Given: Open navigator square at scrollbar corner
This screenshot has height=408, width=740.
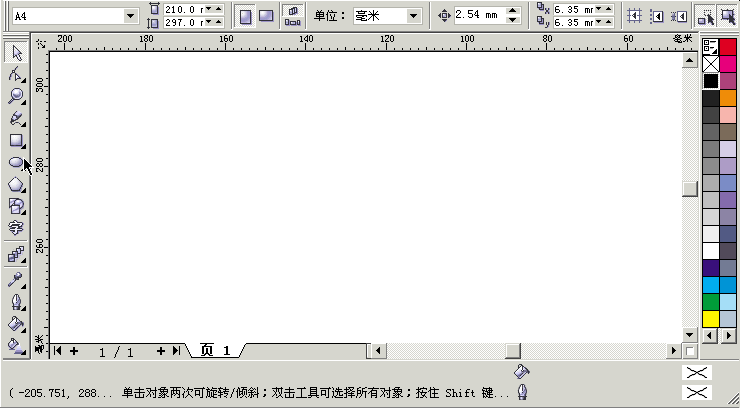Looking at the screenshot, I should click(x=690, y=351).
